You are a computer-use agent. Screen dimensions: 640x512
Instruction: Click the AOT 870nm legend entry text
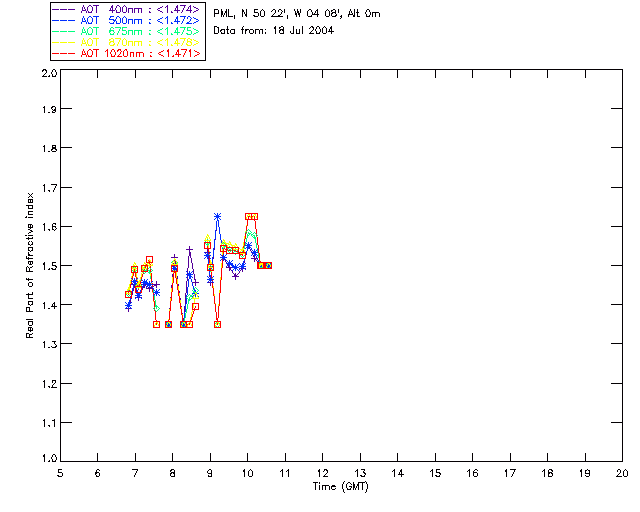(140, 42)
